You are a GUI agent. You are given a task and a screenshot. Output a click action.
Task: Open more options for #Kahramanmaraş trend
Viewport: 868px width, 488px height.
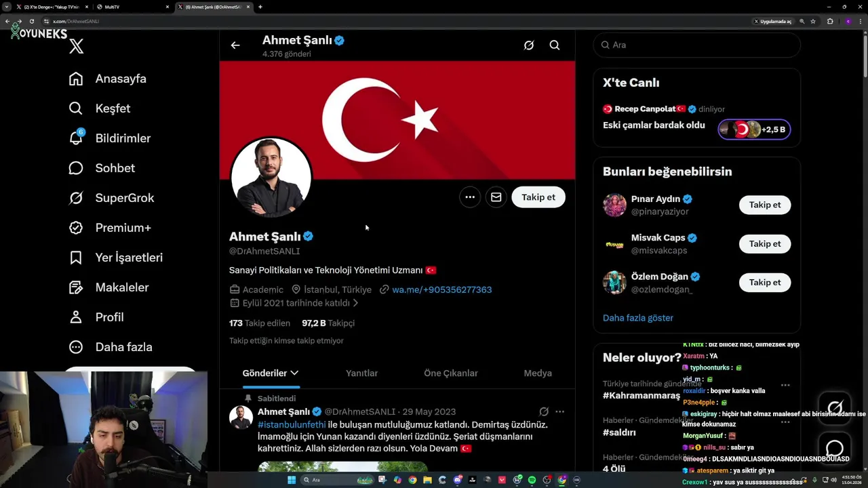point(785,385)
